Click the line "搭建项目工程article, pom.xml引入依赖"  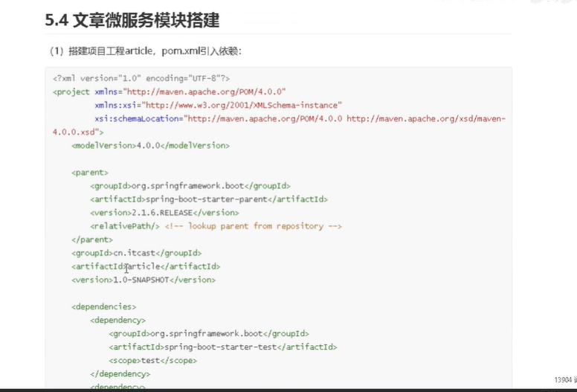[145, 51]
